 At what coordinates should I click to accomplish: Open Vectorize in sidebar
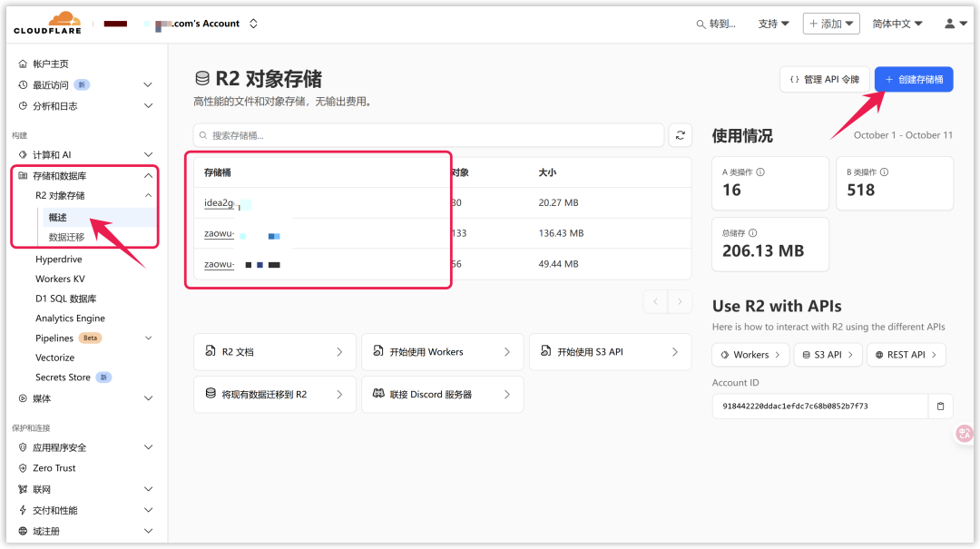[x=55, y=358]
